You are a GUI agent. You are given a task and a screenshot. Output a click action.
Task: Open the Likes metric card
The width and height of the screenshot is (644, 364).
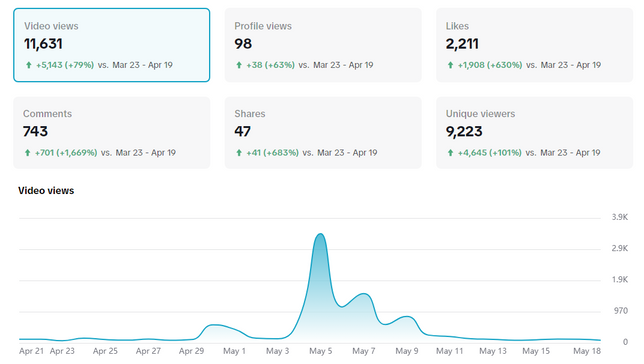(x=534, y=45)
